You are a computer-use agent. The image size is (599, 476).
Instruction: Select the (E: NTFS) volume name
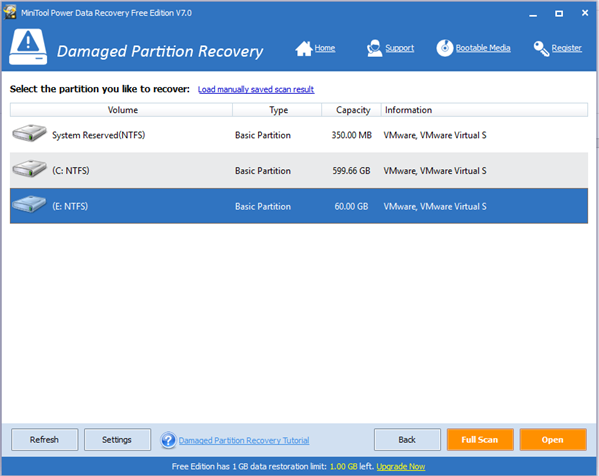(x=70, y=206)
